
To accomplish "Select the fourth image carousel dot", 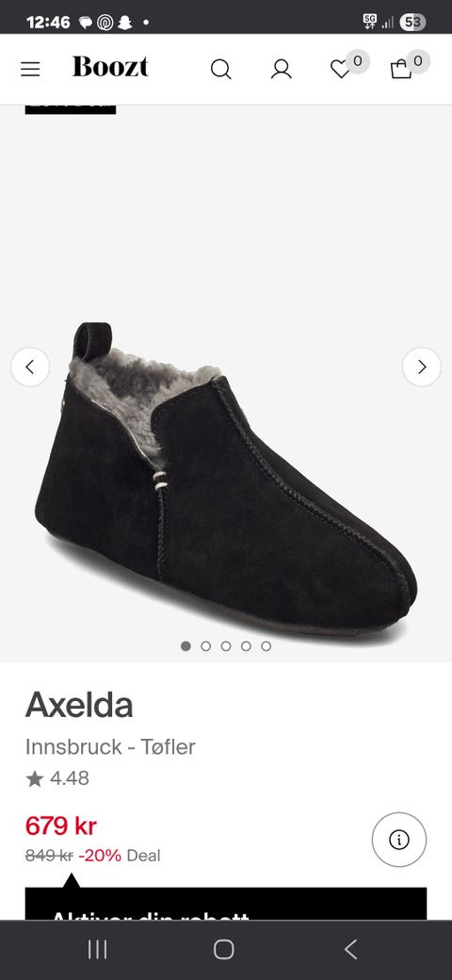I will [x=246, y=646].
